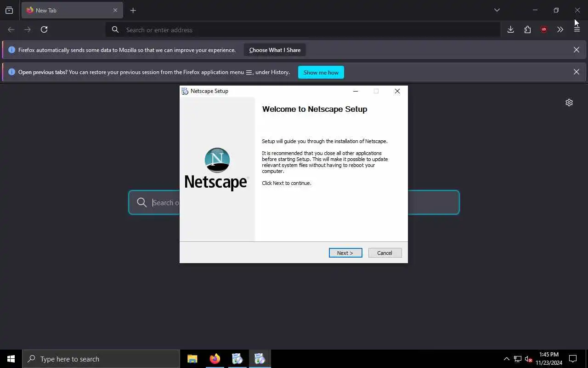Dismiss the Mozilla data notification bar
This screenshot has height=368, width=588.
(576, 50)
